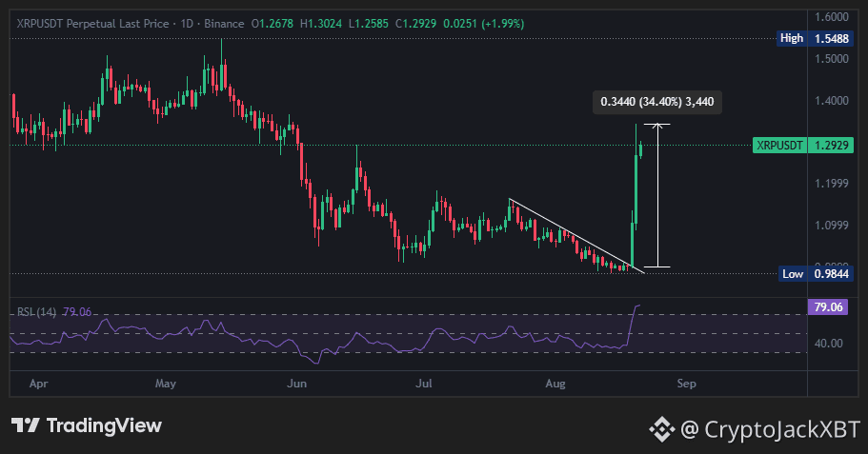This screenshot has height=454, width=868.
Task: Click the Sep date label
Action: 686,384
